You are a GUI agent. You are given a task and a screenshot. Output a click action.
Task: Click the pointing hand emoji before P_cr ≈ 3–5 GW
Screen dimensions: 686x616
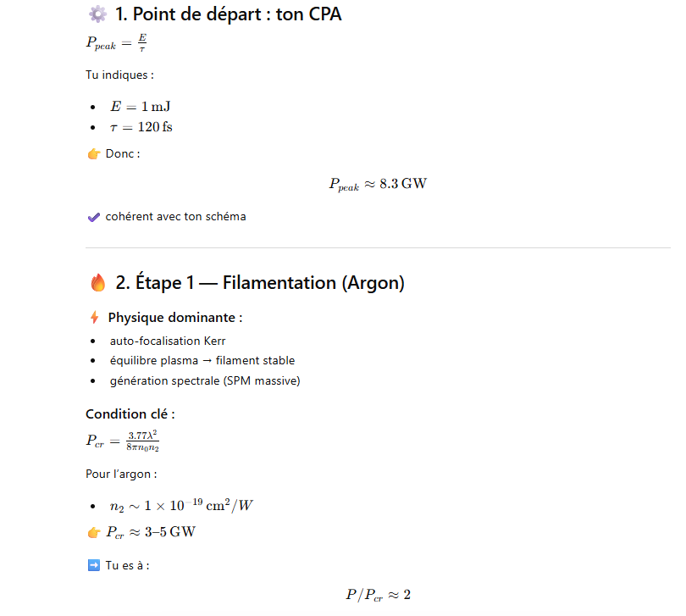tap(94, 532)
